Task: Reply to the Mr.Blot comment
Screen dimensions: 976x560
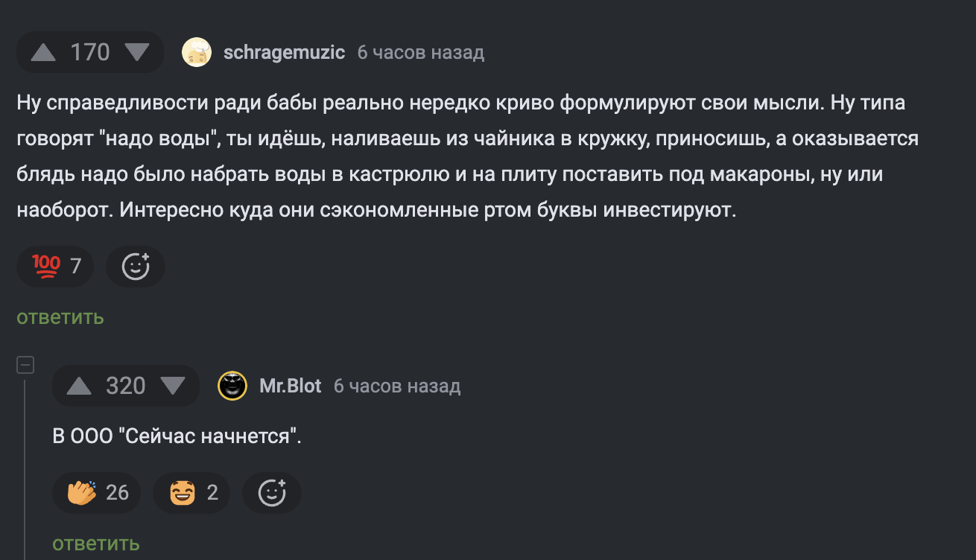Action: click(96, 544)
